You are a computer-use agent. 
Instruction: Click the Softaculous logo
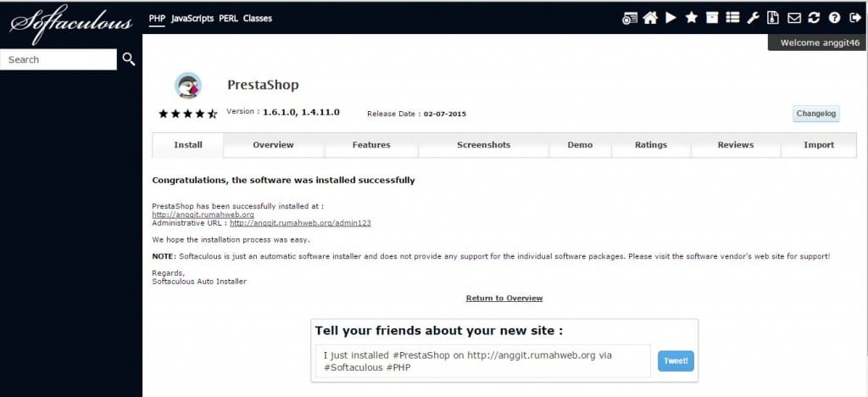tap(71, 24)
